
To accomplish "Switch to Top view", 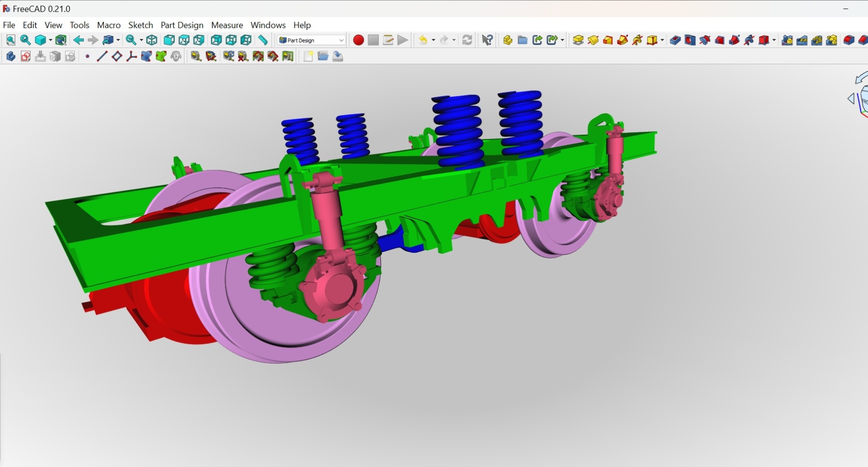I will [184, 40].
